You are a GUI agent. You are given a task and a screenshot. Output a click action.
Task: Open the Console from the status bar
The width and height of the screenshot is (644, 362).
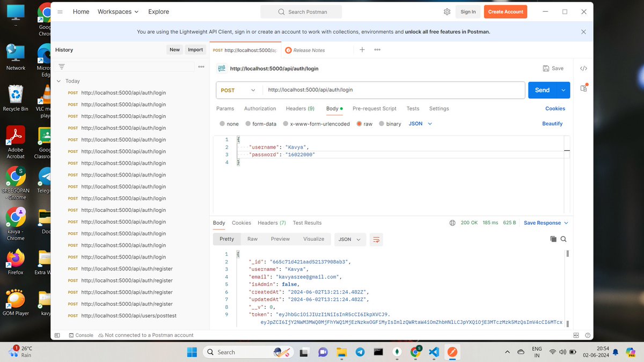[80, 335]
